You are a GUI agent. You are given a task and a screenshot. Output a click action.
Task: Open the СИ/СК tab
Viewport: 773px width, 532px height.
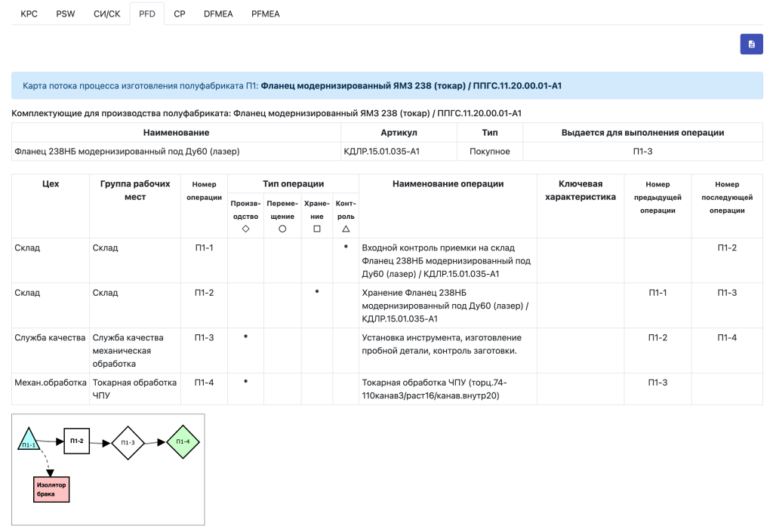tap(107, 14)
